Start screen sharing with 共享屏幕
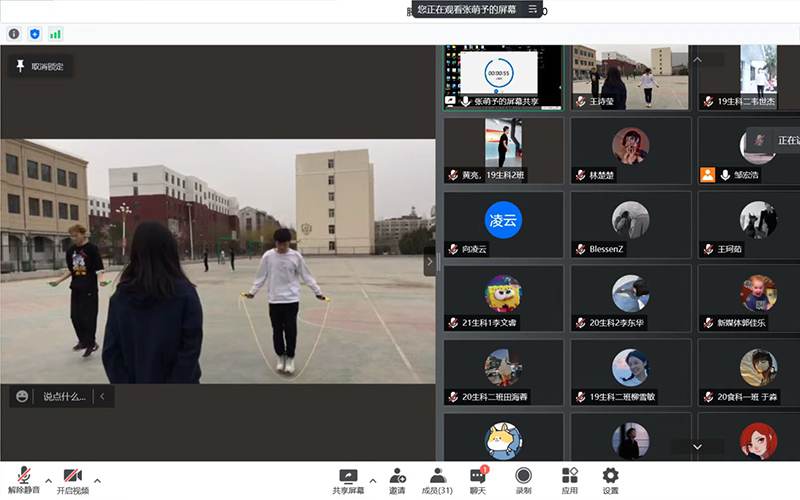Image resolution: width=800 pixels, height=500 pixels. pyautogui.click(x=348, y=481)
